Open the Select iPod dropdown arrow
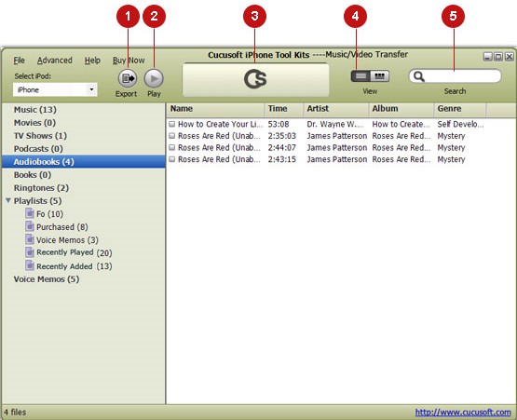The width and height of the screenshot is (517, 420). 91,89
